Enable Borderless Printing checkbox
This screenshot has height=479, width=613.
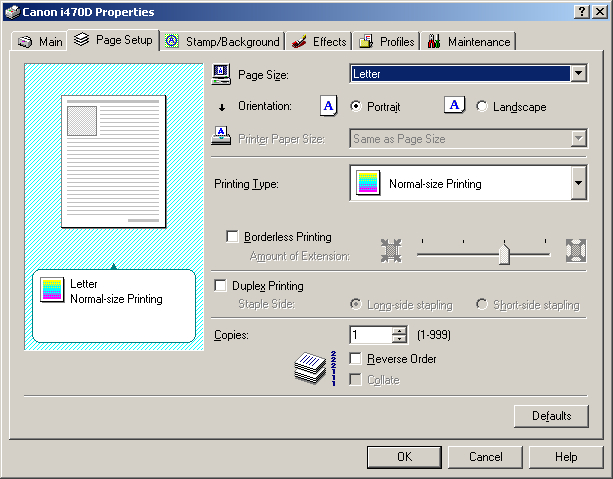[x=233, y=237]
